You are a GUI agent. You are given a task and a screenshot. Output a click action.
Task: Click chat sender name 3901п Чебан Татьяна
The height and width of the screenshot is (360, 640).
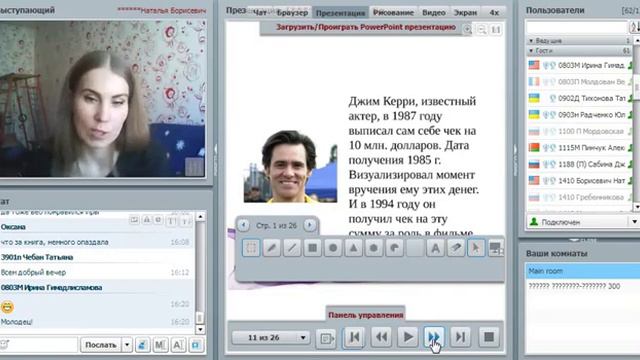(37, 257)
